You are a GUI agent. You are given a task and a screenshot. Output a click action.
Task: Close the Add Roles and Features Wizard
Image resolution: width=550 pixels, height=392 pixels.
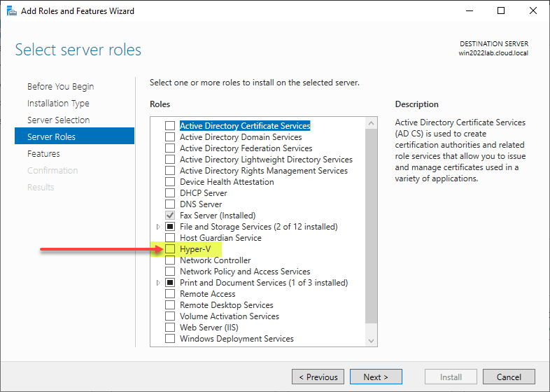(x=533, y=10)
